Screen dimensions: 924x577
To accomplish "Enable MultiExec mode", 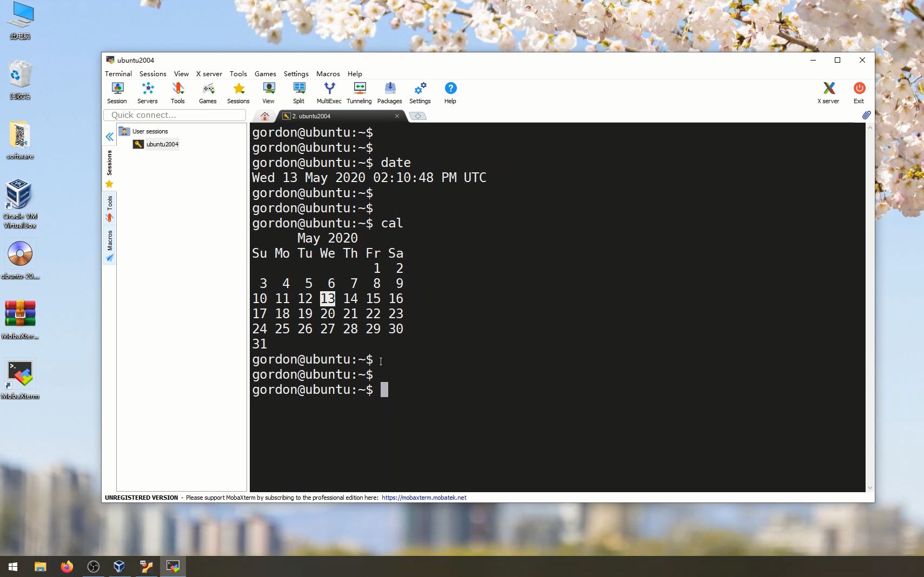I will pyautogui.click(x=328, y=92).
